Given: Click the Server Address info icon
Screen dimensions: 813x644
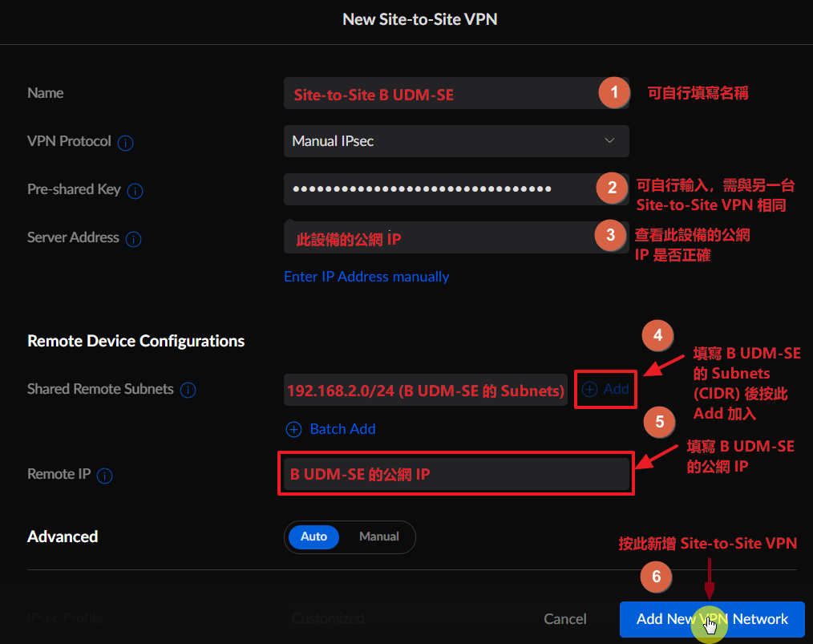Looking at the screenshot, I should click(x=134, y=239).
